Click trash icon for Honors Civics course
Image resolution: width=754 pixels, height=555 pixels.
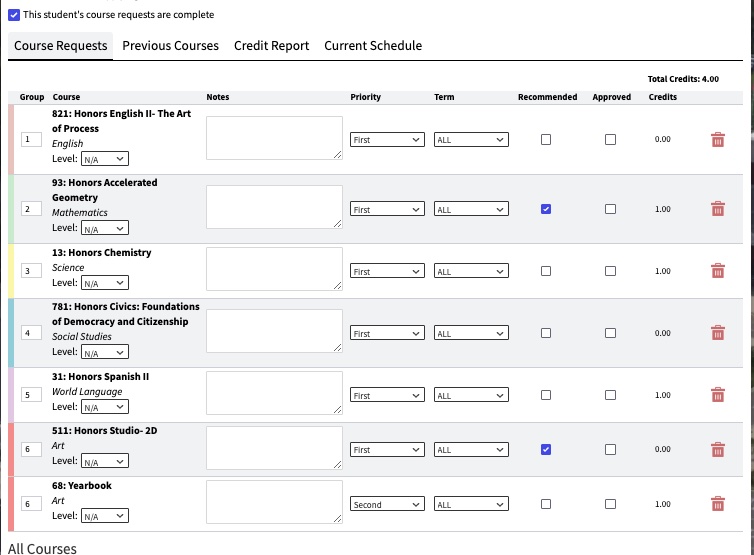click(717, 333)
